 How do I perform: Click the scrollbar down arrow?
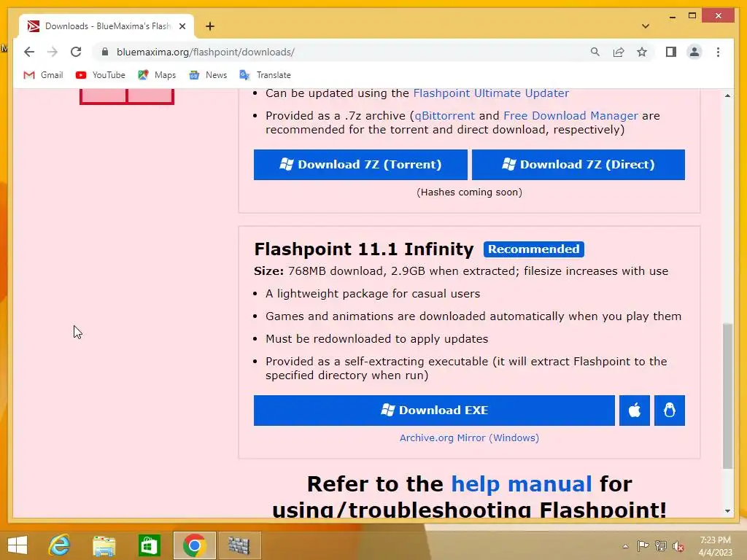point(727,511)
